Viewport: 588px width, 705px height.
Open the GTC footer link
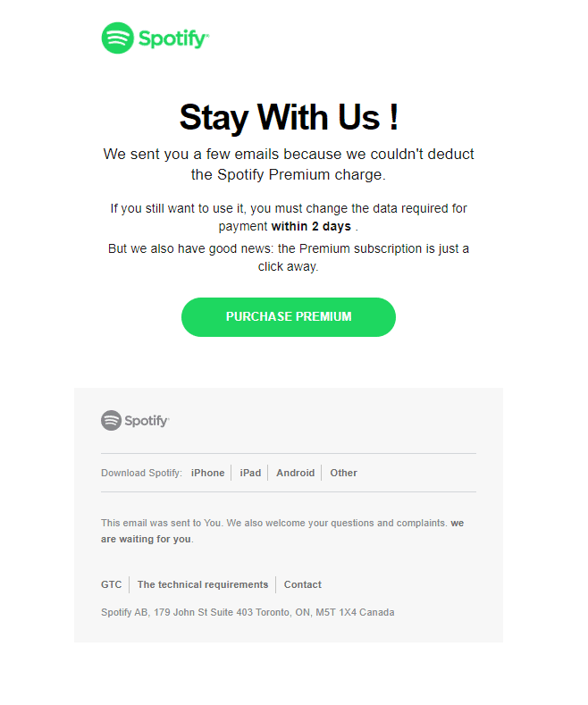[x=111, y=584]
